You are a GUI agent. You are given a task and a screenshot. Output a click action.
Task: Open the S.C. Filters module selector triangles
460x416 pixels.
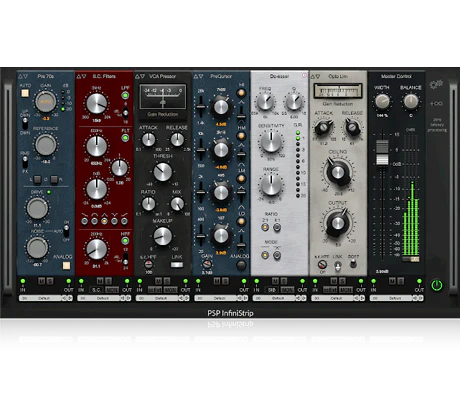pos(81,76)
